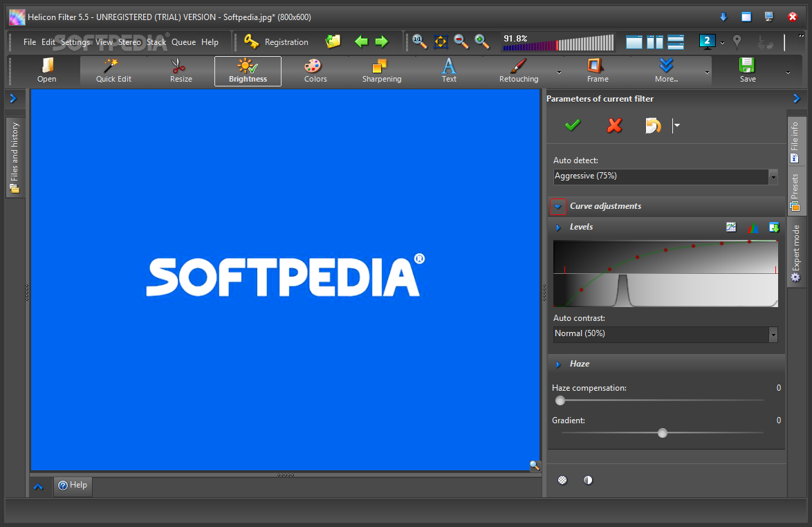
Task: Select the Sharpening tool
Action: (381, 71)
